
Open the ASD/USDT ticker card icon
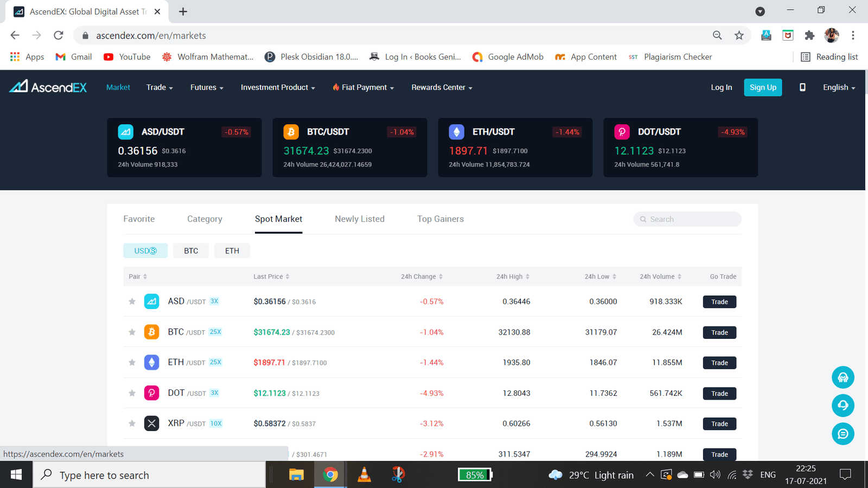pyautogui.click(x=125, y=132)
